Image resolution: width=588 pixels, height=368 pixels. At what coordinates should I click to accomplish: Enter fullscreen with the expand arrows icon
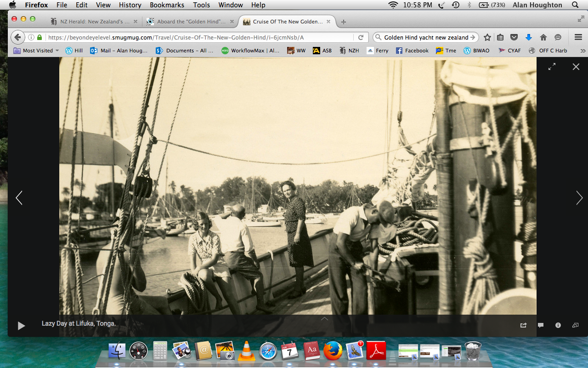click(552, 67)
